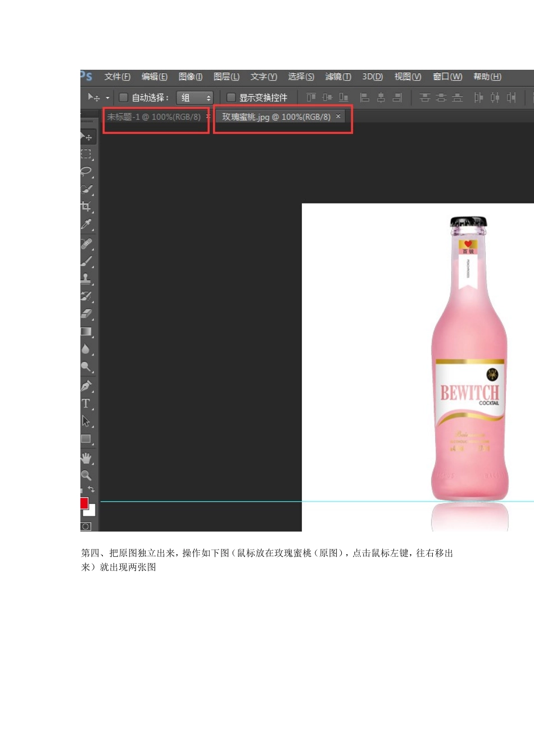Viewport: 534px width, 756px height.
Task: Select the Horizontal Type tool
Action: pos(86,403)
